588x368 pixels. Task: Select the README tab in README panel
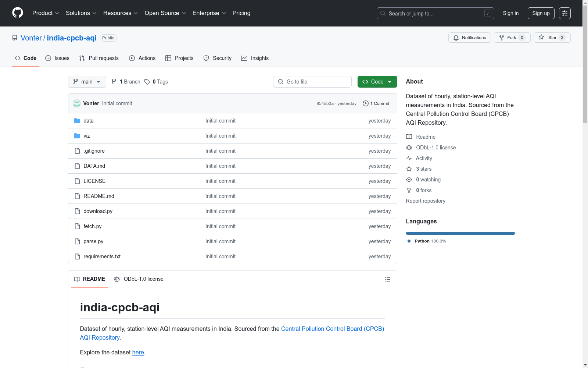click(90, 279)
